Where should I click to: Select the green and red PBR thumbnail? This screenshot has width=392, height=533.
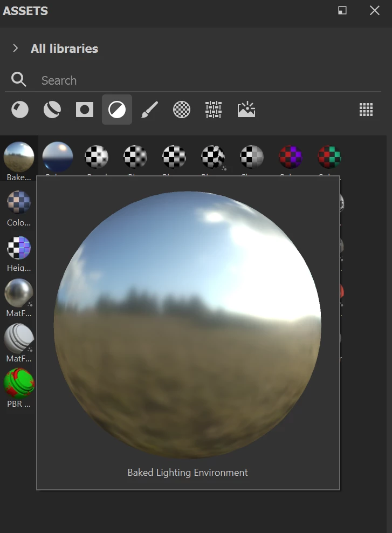pyautogui.click(x=19, y=383)
